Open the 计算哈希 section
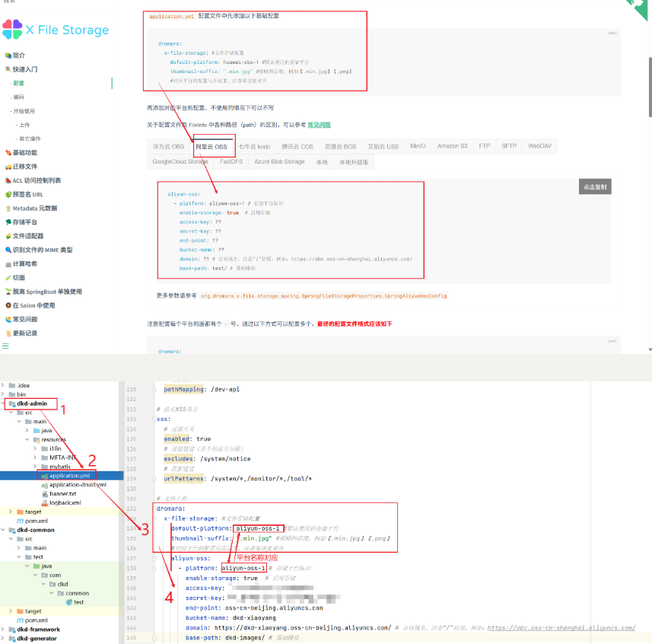The height and width of the screenshot is (644, 652). click(x=24, y=263)
